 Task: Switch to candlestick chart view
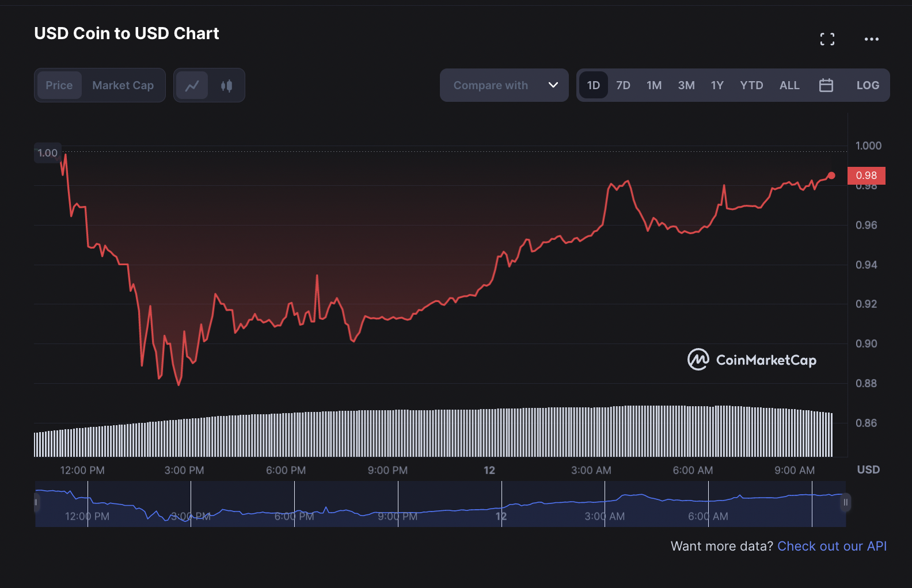click(227, 85)
